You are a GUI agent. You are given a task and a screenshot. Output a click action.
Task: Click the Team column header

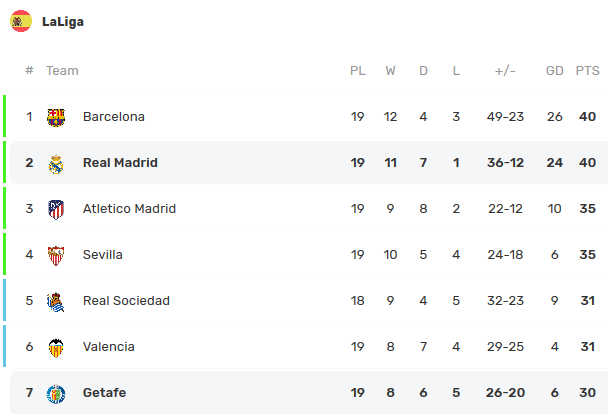pos(62,71)
